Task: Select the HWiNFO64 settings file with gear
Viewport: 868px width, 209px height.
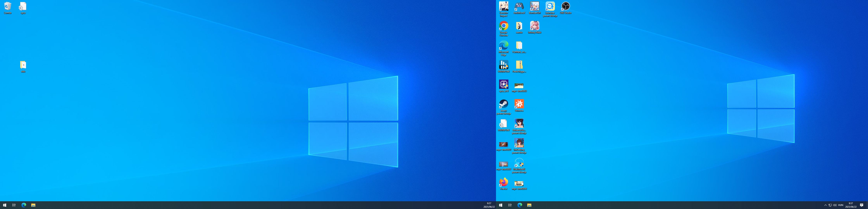Action: click(504, 125)
